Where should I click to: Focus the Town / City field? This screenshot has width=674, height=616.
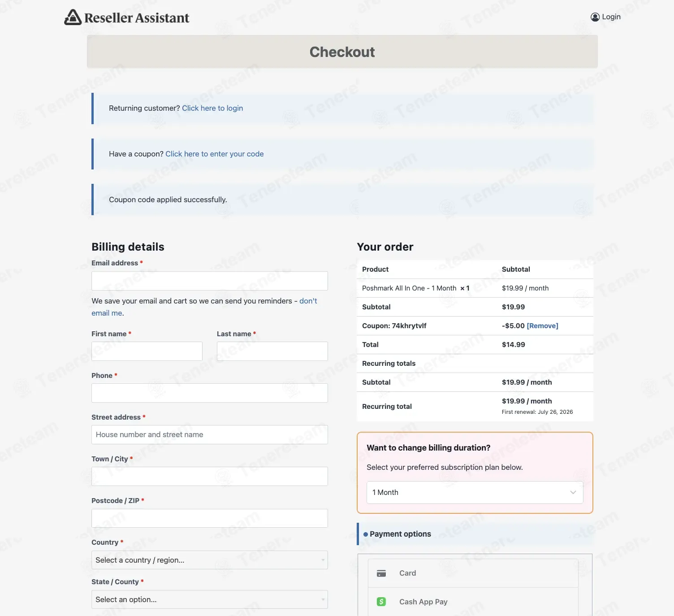(210, 477)
